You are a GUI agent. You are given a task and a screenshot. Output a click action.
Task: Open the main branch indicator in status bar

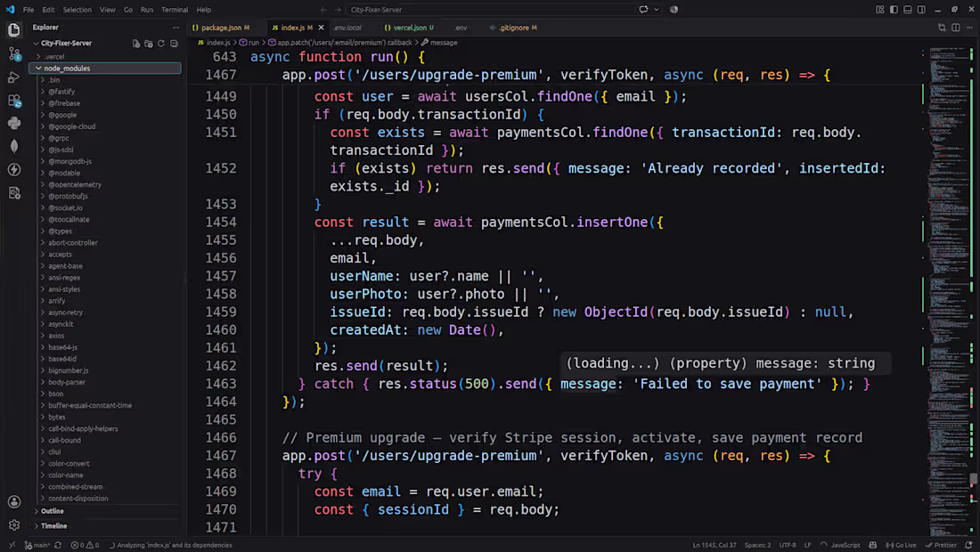click(x=37, y=545)
